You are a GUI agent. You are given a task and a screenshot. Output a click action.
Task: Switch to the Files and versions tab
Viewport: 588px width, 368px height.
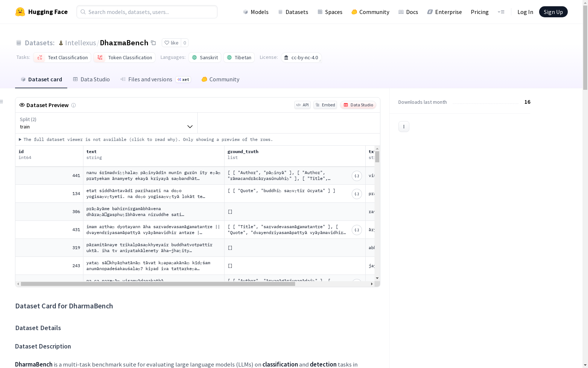155,79
